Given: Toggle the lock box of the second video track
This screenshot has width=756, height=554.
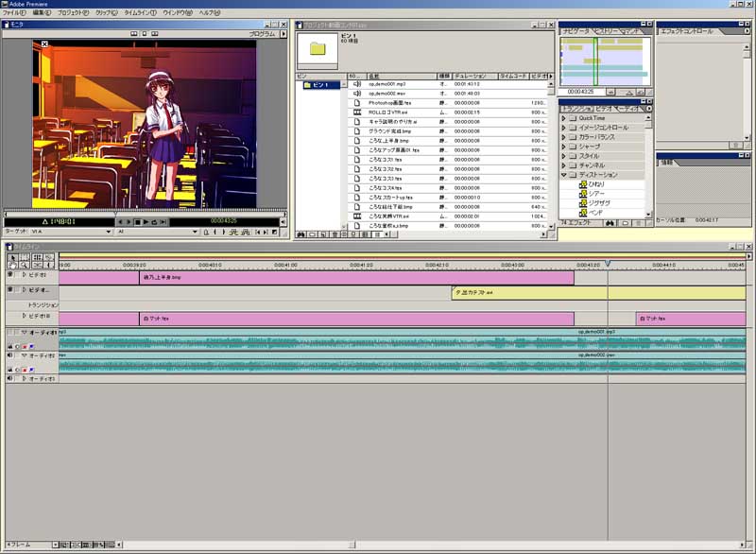Looking at the screenshot, I should pos(18,290).
